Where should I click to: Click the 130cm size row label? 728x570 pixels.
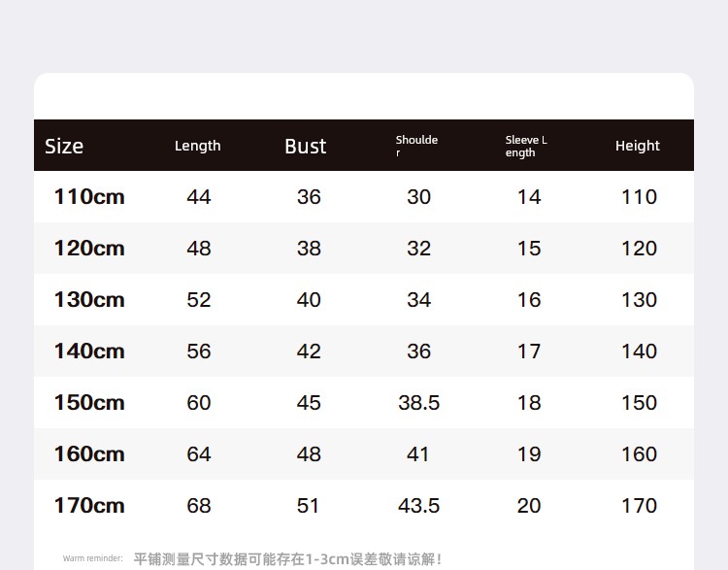(x=89, y=300)
